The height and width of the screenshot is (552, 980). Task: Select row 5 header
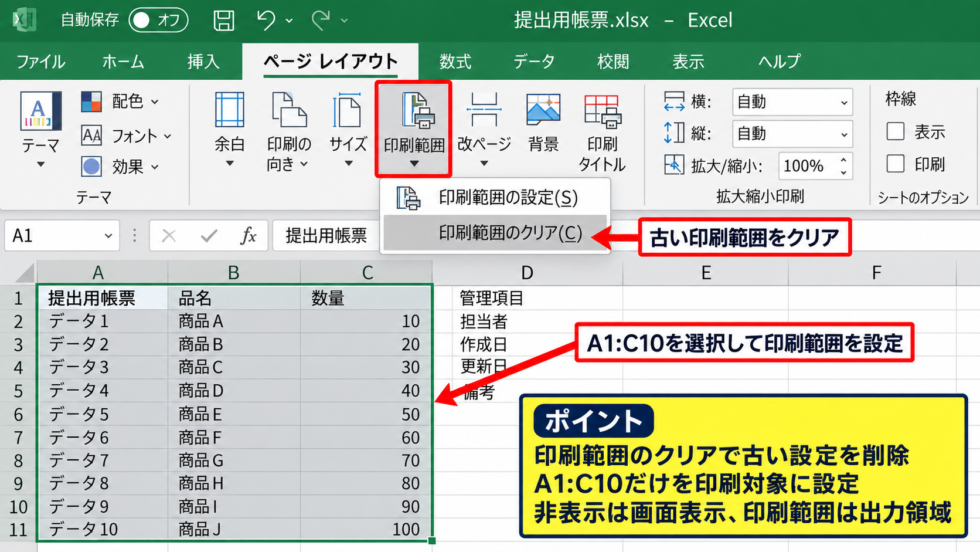[18, 391]
